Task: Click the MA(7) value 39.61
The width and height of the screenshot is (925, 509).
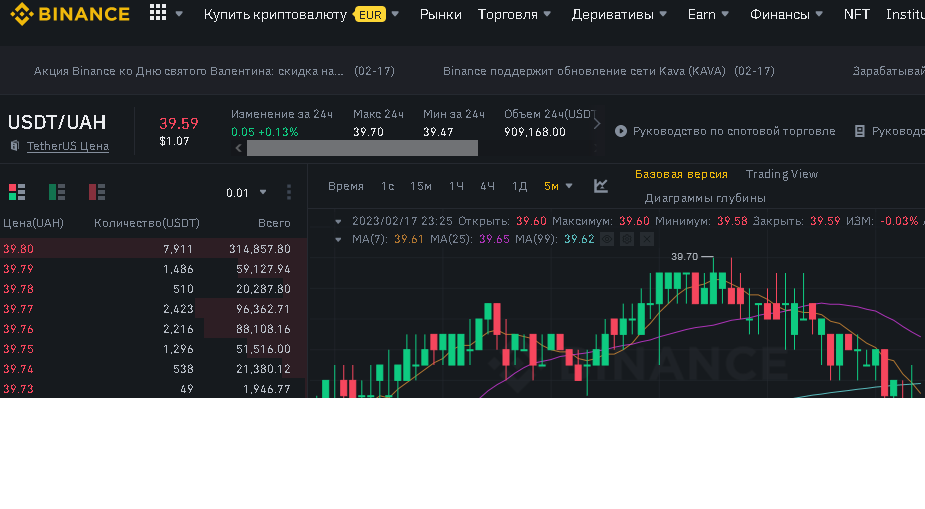Action: tap(409, 239)
